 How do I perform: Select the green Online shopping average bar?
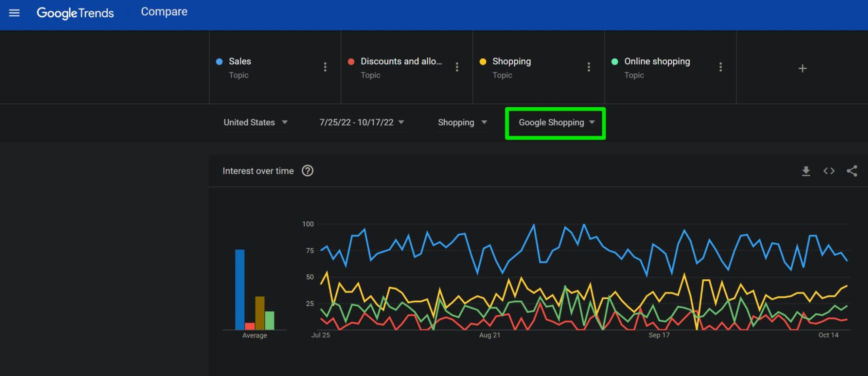270,320
